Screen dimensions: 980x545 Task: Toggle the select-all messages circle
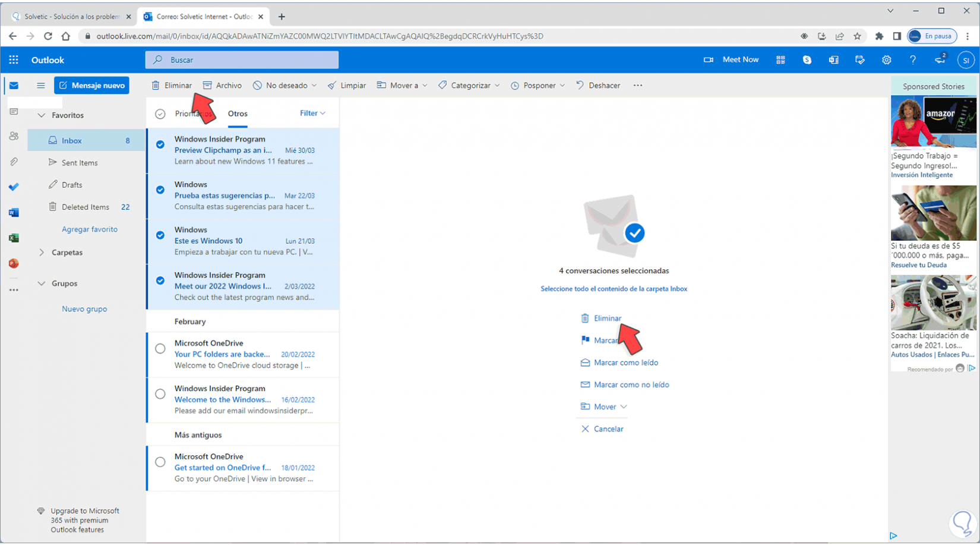coord(160,114)
